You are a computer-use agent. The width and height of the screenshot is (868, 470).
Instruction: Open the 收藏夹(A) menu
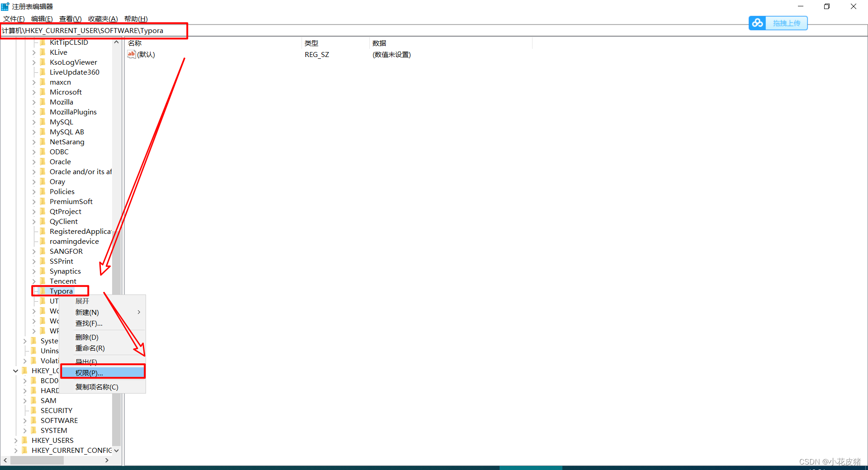(103, 19)
